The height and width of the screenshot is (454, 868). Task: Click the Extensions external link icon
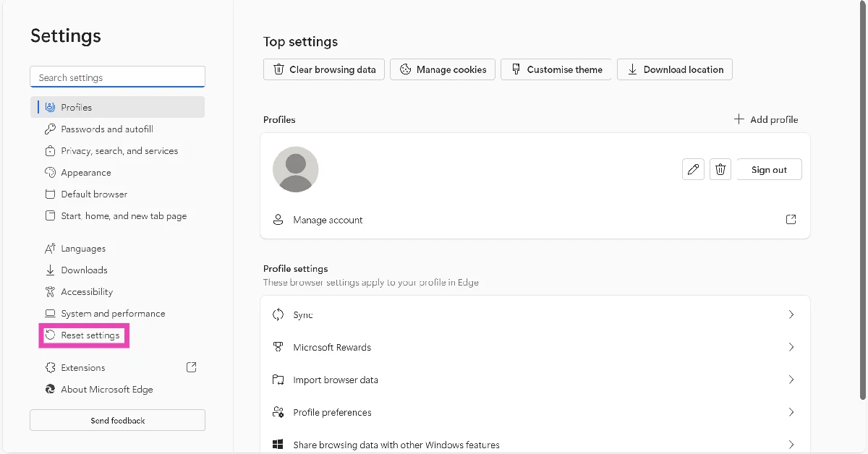pos(191,367)
